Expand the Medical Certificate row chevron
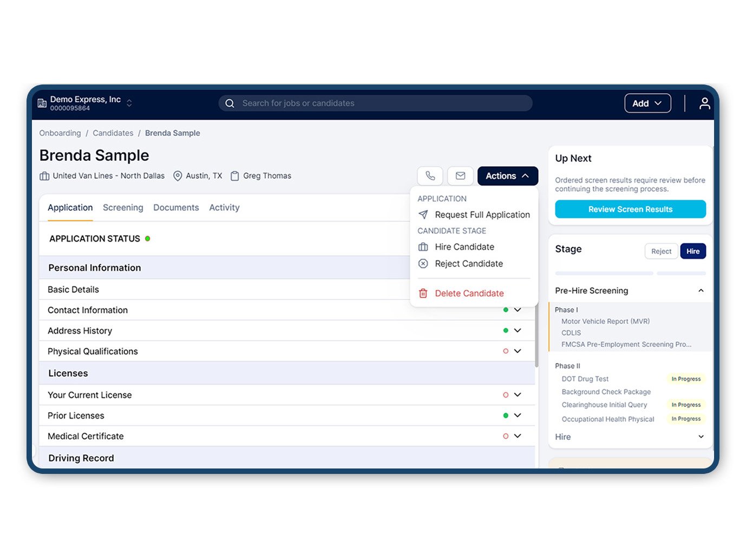The width and height of the screenshot is (746, 560). tap(518, 436)
